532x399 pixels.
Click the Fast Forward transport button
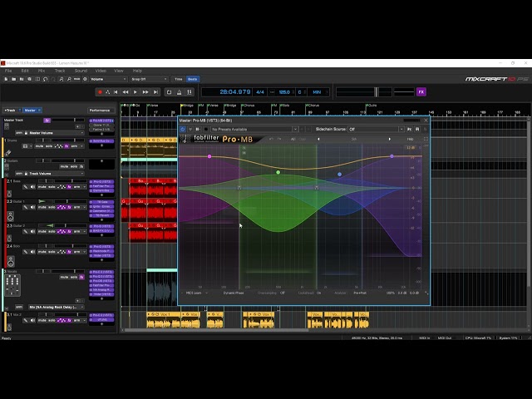(145, 92)
